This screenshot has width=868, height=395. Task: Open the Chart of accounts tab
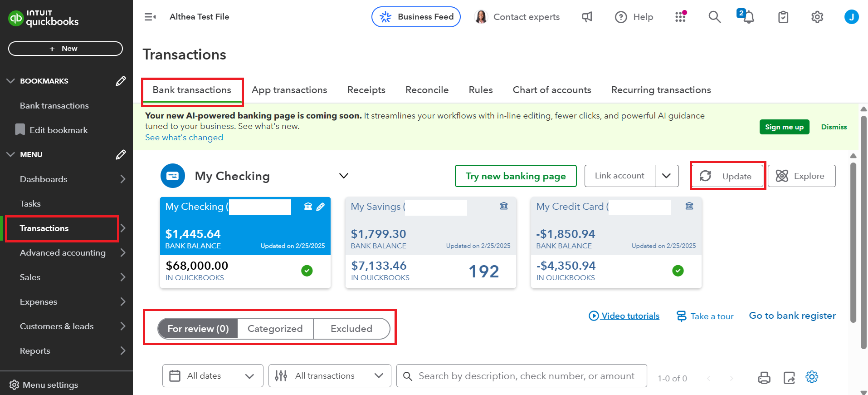click(552, 90)
